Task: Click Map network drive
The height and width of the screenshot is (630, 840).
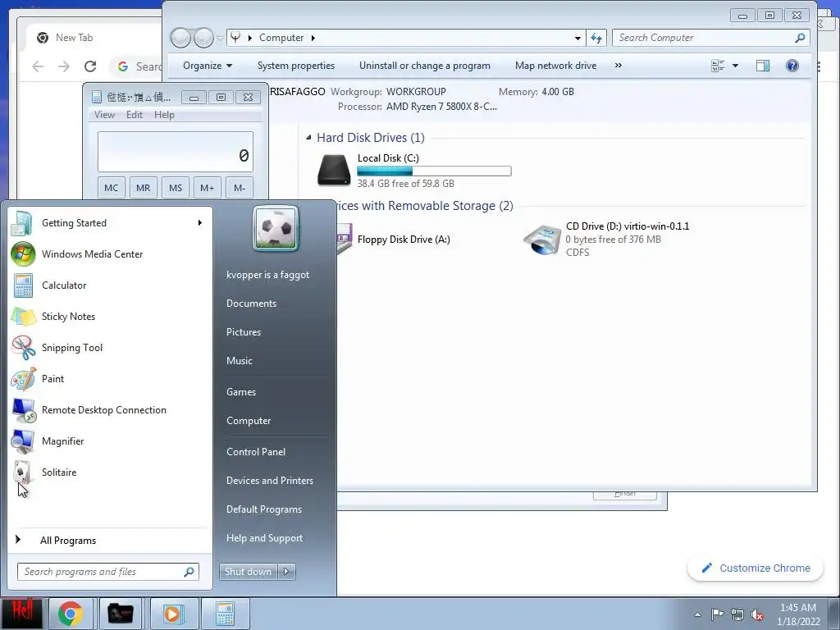Action: tap(555, 66)
